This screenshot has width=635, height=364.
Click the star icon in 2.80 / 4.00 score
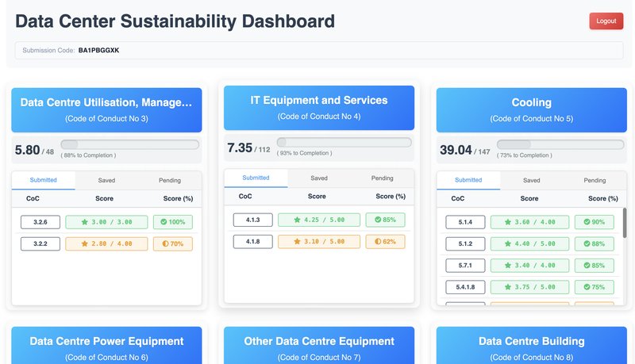click(x=85, y=244)
